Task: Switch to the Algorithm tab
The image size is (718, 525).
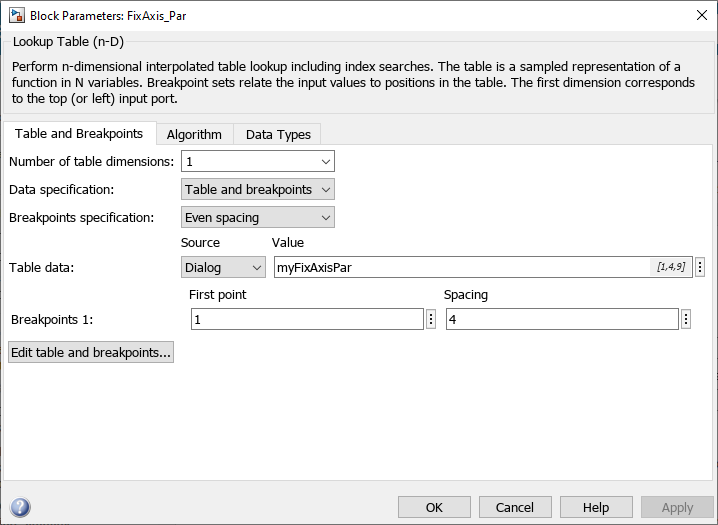Action: 194,134
